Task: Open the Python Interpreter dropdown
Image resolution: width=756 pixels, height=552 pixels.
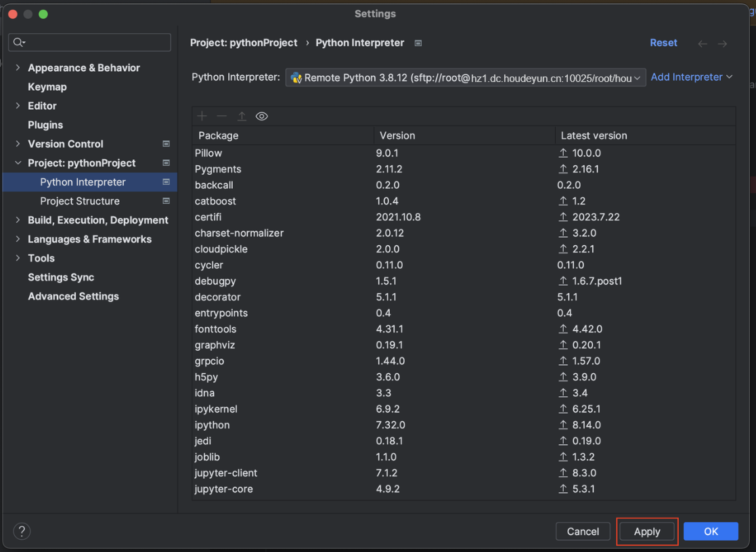Action: (x=466, y=78)
